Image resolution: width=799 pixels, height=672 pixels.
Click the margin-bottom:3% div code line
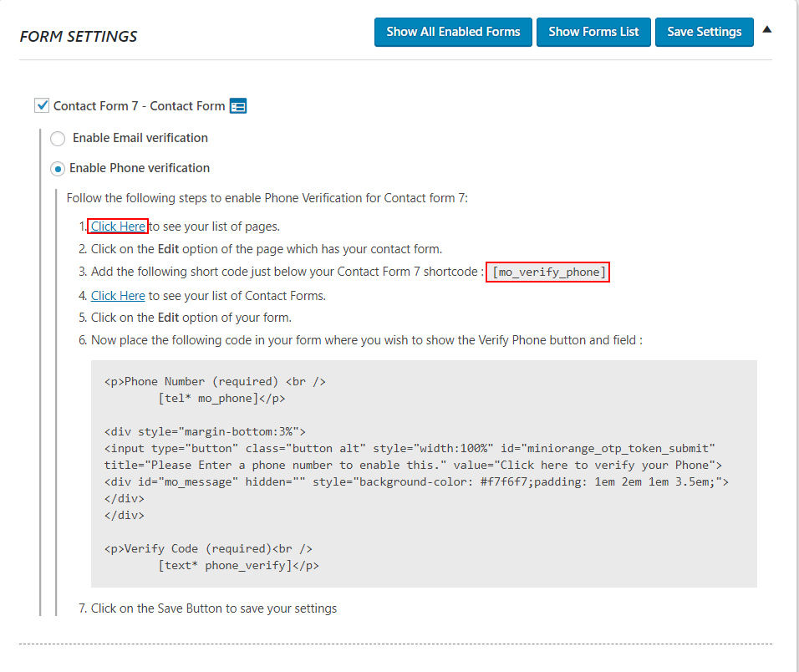[x=205, y=432]
